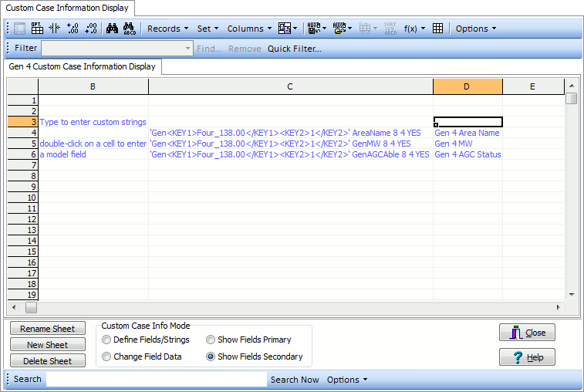Click the auto-size column widths icon
This screenshot has height=392, width=584.
(x=55, y=29)
